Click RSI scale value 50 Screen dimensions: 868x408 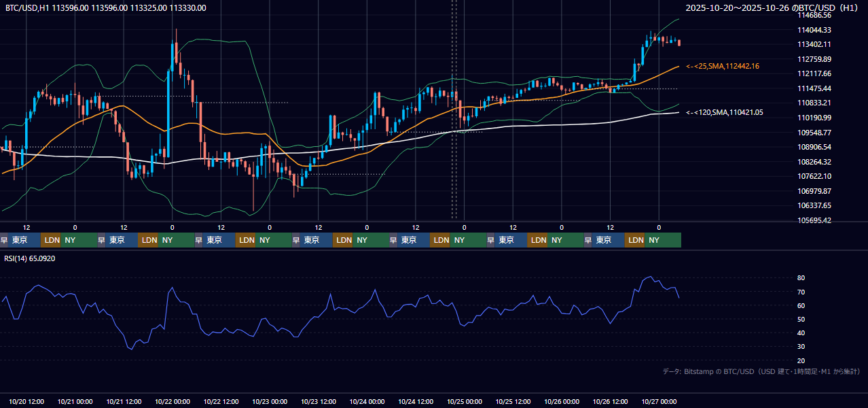801,319
